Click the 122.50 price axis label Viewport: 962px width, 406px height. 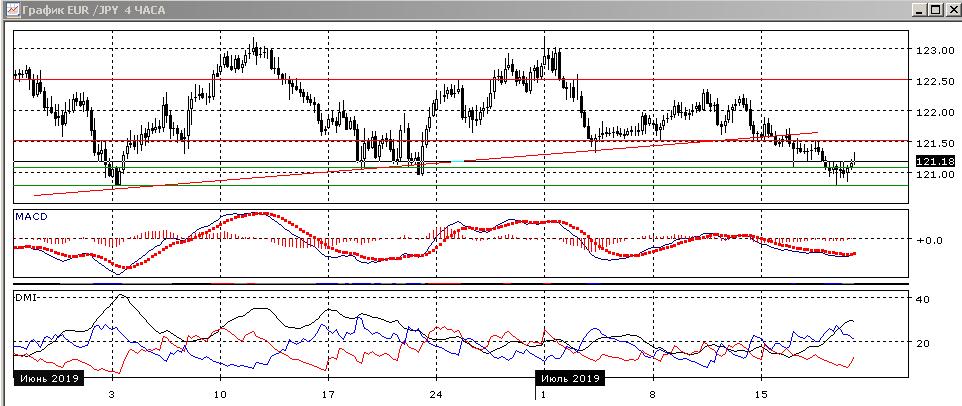935,82
